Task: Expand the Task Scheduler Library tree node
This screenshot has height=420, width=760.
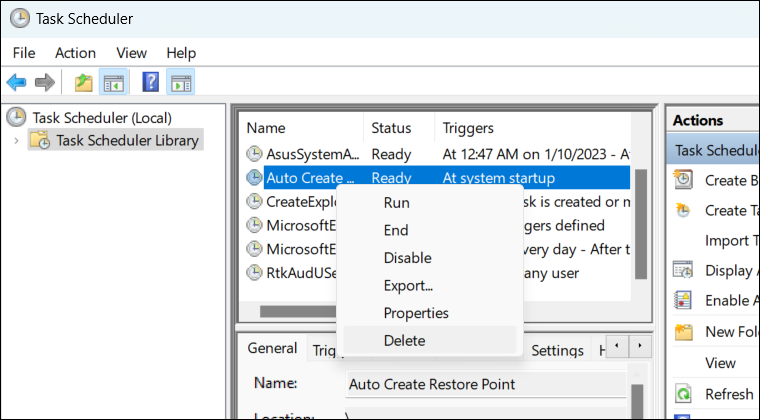Action: (x=16, y=141)
